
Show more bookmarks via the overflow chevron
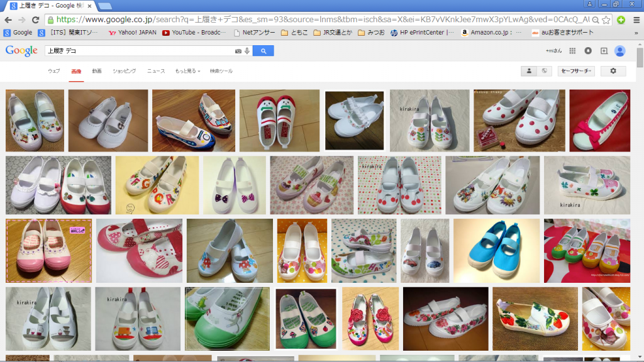coord(636,33)
